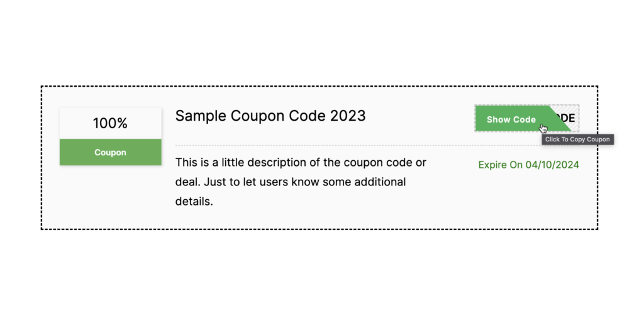
Task: Click the word "Show" on the green button
Action: [498, 119]
